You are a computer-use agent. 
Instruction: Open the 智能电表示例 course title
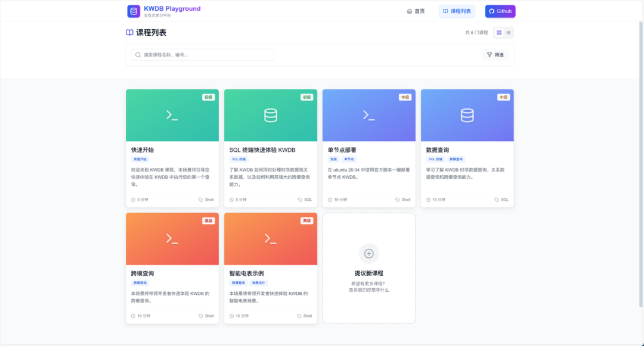[x=246, y=273]
